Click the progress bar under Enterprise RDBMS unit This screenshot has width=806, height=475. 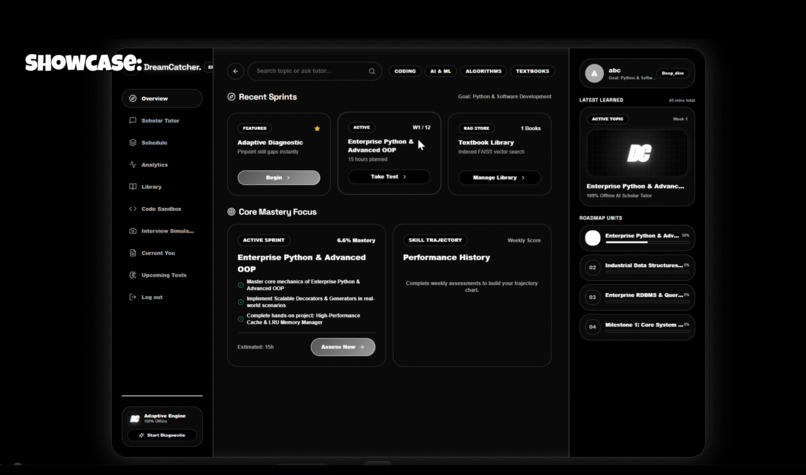tap(647, 302)
